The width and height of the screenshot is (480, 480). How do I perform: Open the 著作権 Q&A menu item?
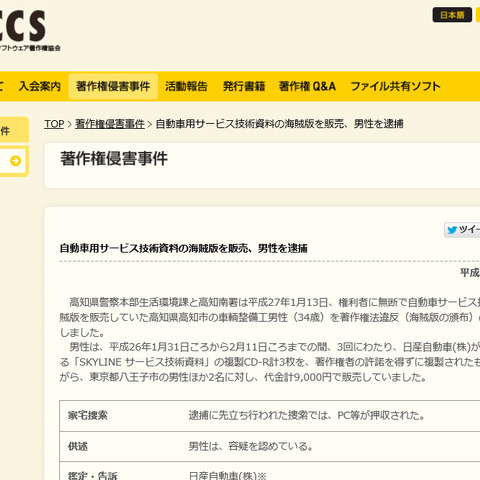[x=307, y=86]
